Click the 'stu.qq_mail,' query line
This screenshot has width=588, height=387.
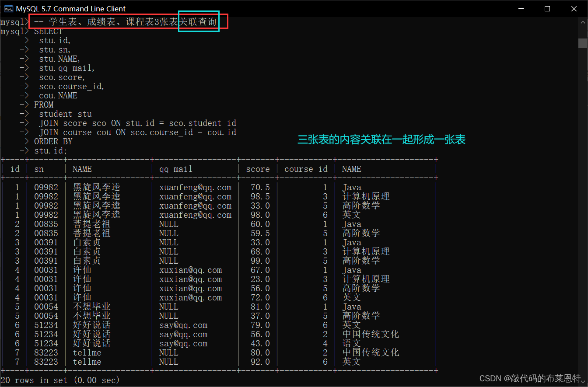(x=67, y=68)
